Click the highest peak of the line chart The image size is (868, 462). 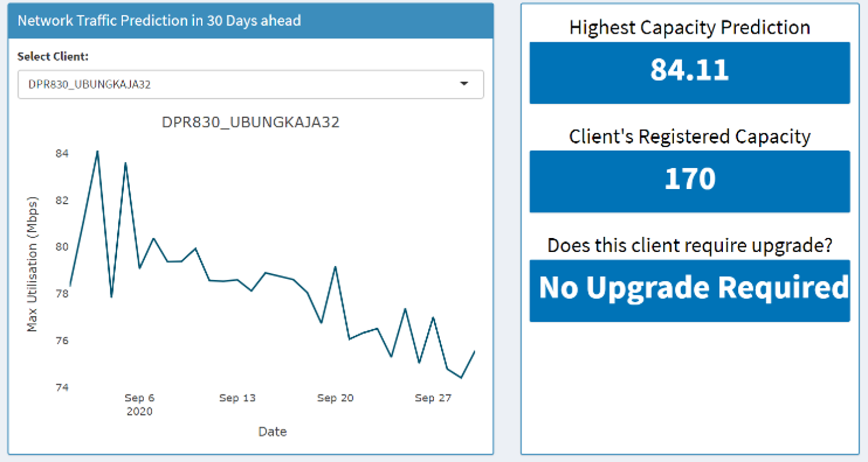click(x=97, y=152)
